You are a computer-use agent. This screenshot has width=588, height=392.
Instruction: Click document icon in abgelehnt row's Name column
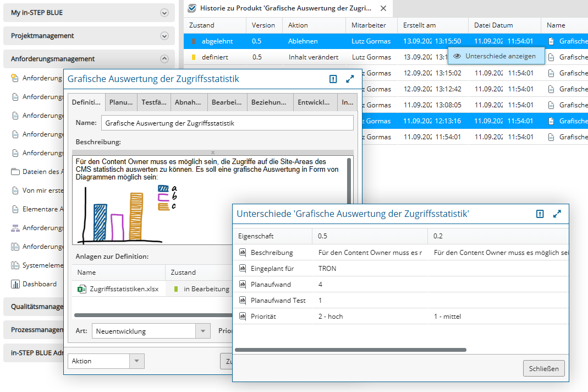click(551, 41)
